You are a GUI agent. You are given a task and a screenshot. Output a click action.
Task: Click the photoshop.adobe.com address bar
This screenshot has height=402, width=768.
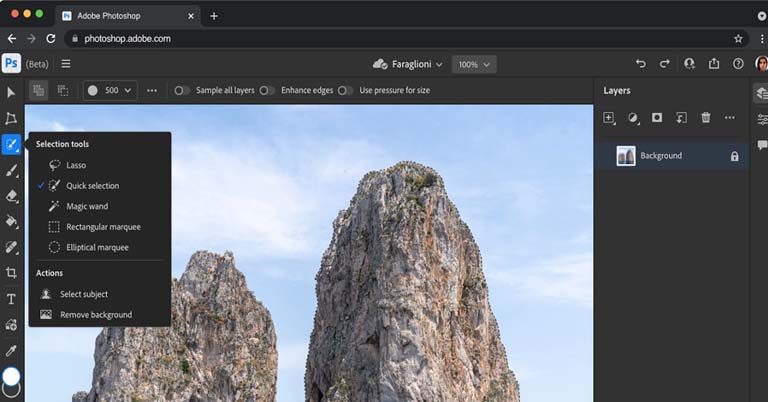tap(406, 38)
